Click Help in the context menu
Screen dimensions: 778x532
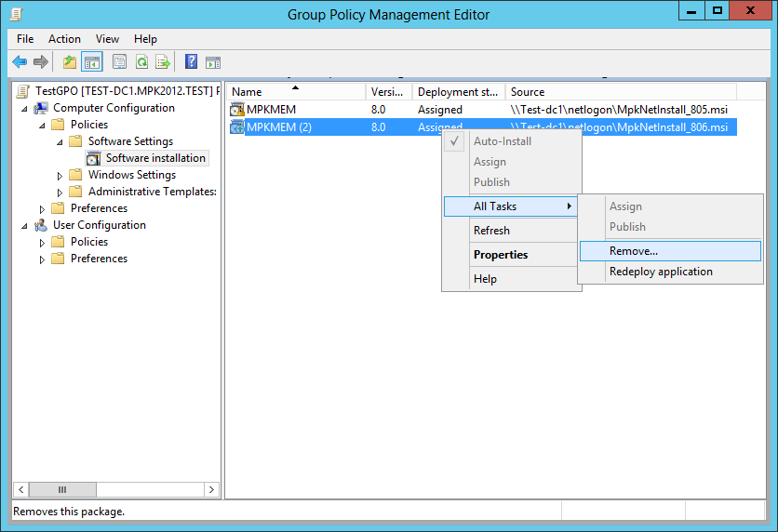pos(510,279)
